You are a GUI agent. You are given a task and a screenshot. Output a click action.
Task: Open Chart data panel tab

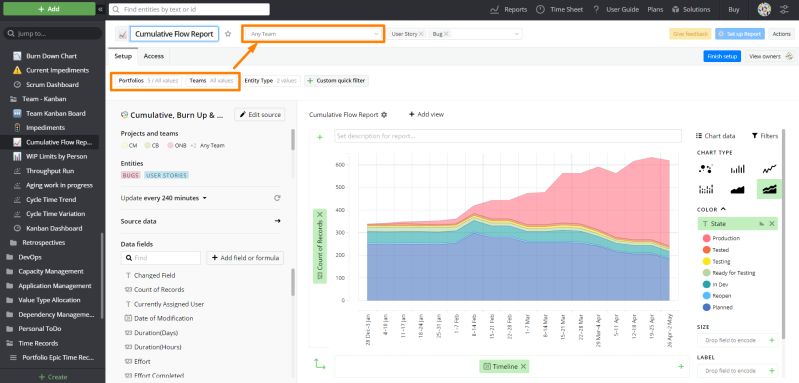(715, 136)
